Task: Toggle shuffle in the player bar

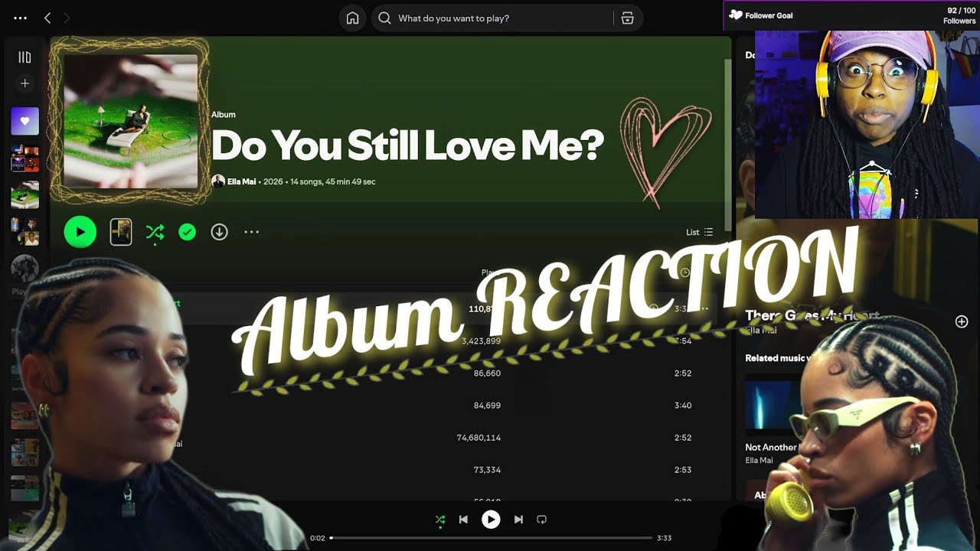Action: tap(440, 520)
